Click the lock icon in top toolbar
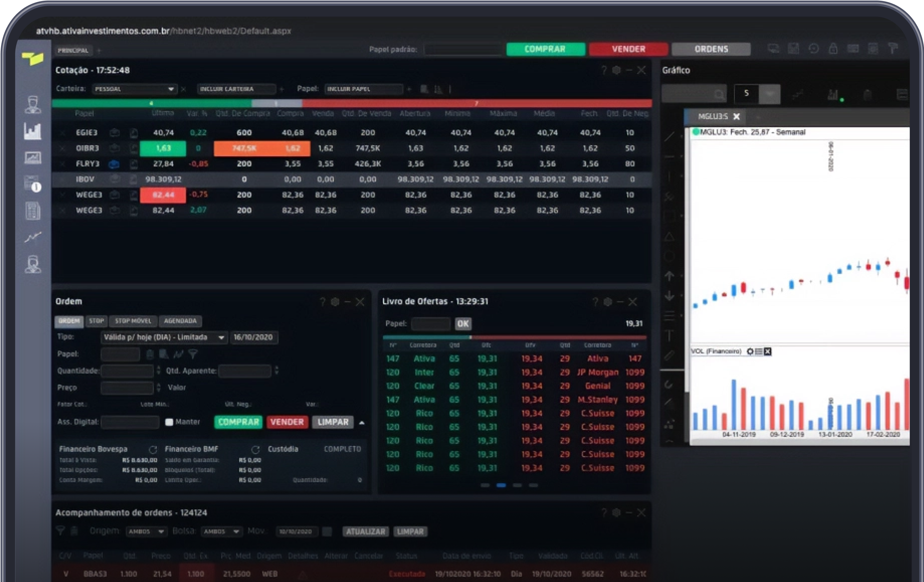Image resolution: width=924 pixels, height=582 pixels. [833, 49]
